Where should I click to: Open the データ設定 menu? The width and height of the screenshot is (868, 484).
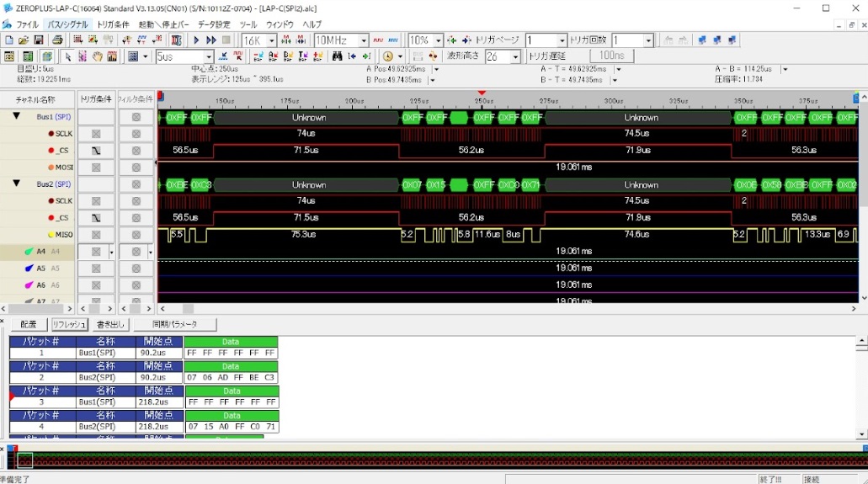click(x=214, y=24)
